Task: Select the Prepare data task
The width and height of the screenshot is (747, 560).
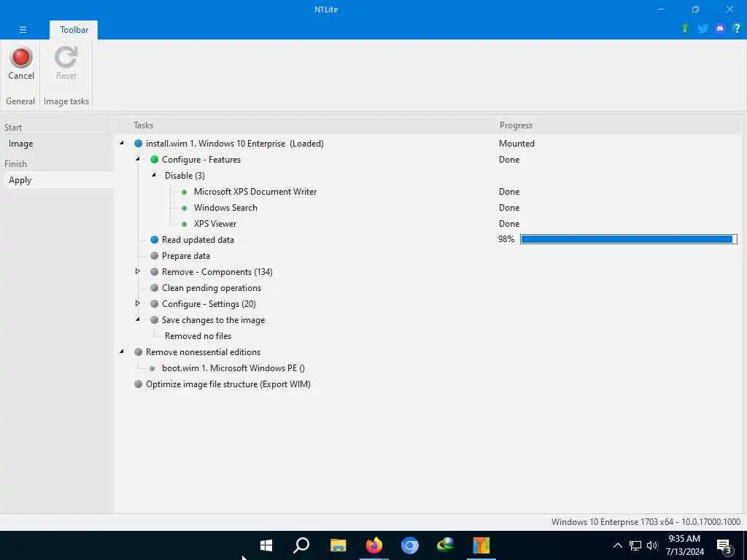Action: [186, 256]
